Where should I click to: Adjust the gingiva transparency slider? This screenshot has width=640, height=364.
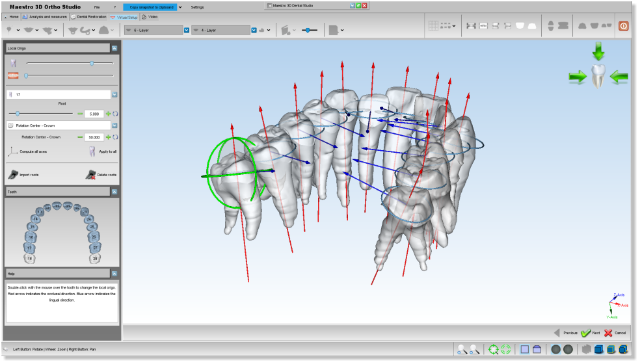coord(70,75)
